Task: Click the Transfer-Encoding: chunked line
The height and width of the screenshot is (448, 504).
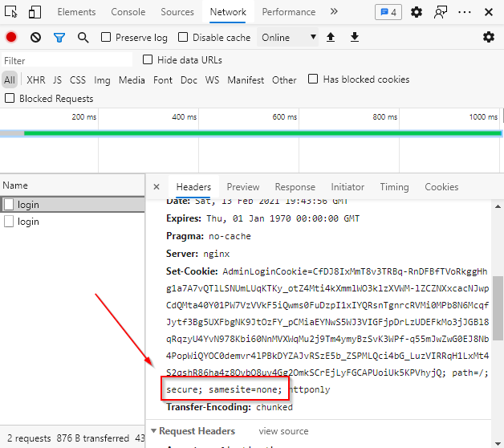Action: pos(230,407)
